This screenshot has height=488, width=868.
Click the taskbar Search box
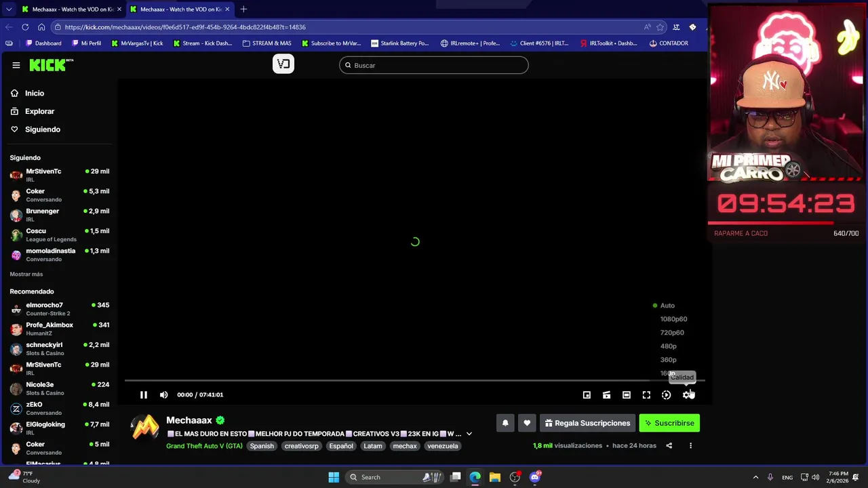coord(395,477)
